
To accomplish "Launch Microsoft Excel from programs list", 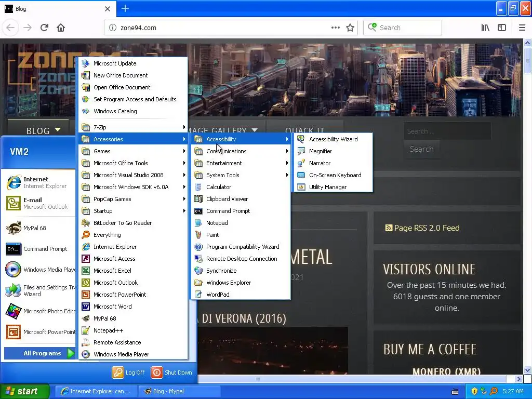I will (133, 270).
